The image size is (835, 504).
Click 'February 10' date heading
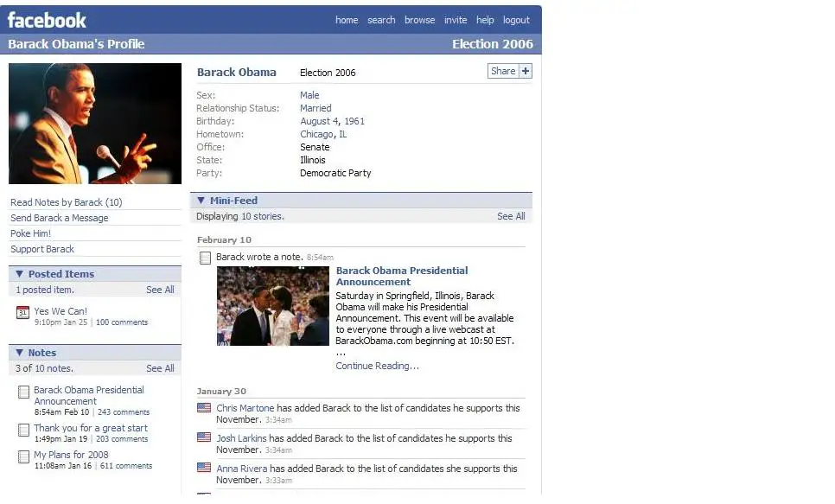tap(224, 240)
